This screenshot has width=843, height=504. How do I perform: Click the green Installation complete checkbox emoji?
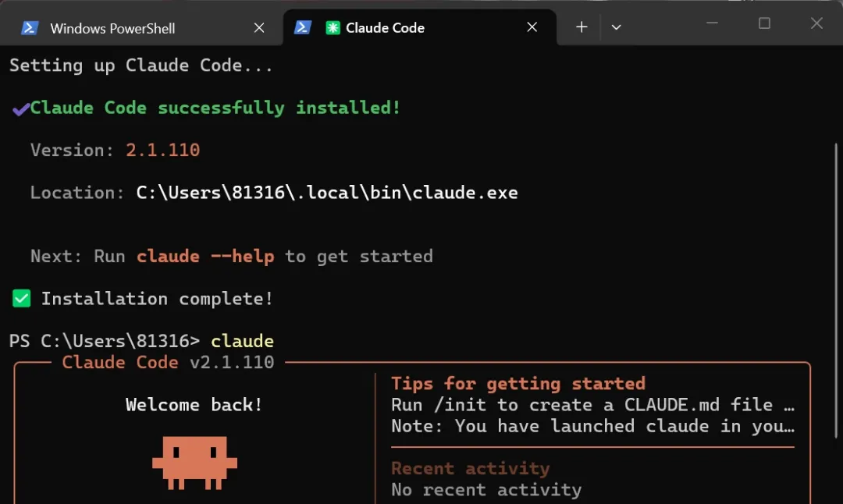click(22, 298)
